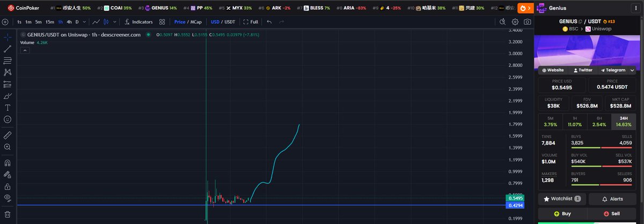This screenshot has width=644, height=224.
Task: Click the red Sell button
Action: click(x=612, y=214)
